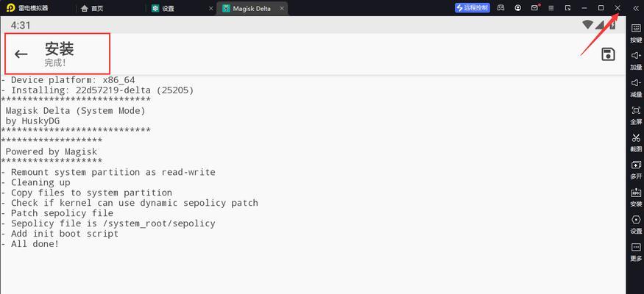This screenshot has width=644, height=294.
Task: Save the install log with the floppy disk icon
Action: (x=608, y=54)
